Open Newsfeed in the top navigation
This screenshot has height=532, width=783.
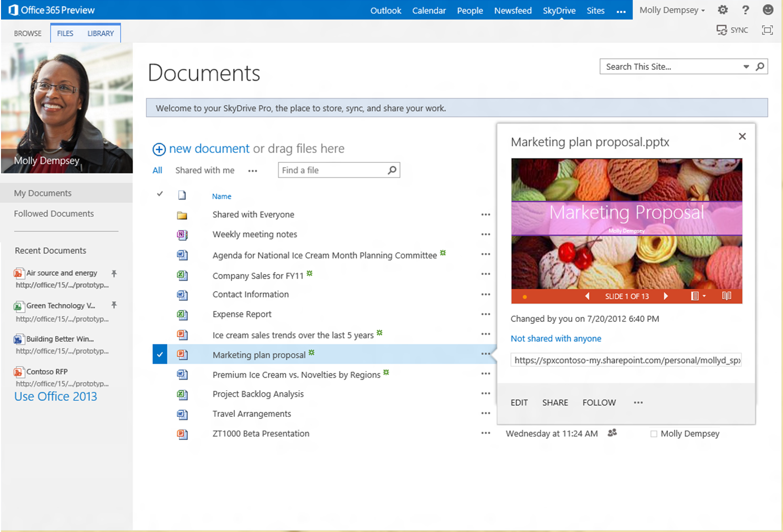pos(512,10)
